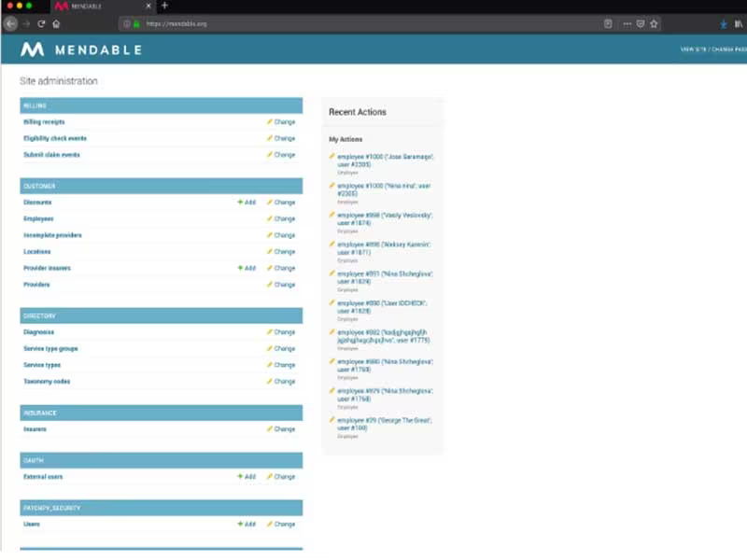
Task: Click the browser forward arrow
Action: (27, 23)
